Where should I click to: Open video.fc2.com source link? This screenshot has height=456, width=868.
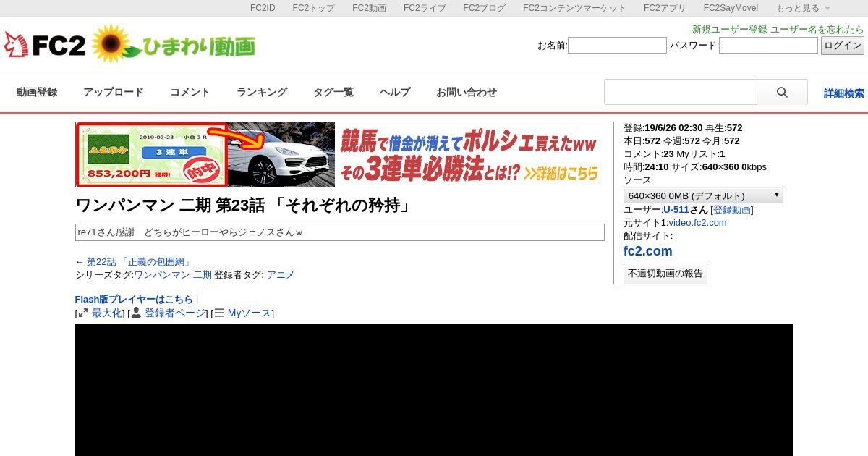pos(697,223)
